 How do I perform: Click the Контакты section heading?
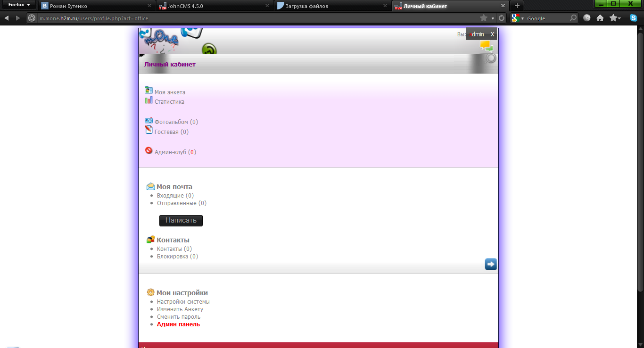coord(173,240)
